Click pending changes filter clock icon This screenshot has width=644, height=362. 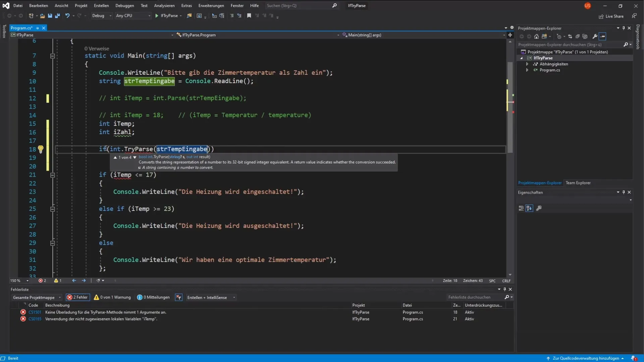(559, 37)
